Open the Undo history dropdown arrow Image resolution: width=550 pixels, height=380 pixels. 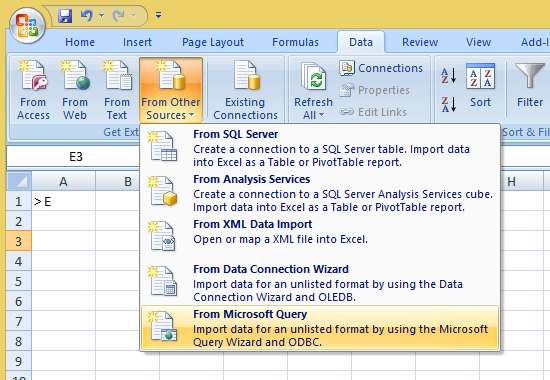point(101,16)
